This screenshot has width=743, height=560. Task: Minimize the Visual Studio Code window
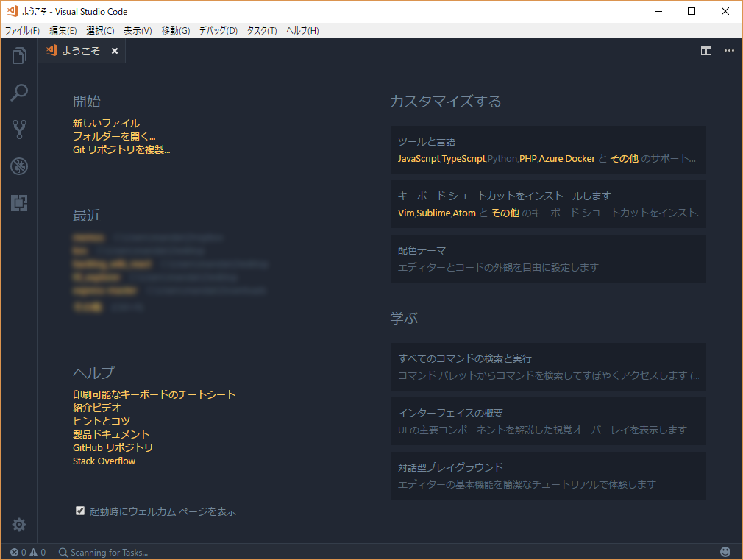tap(658, 11)
